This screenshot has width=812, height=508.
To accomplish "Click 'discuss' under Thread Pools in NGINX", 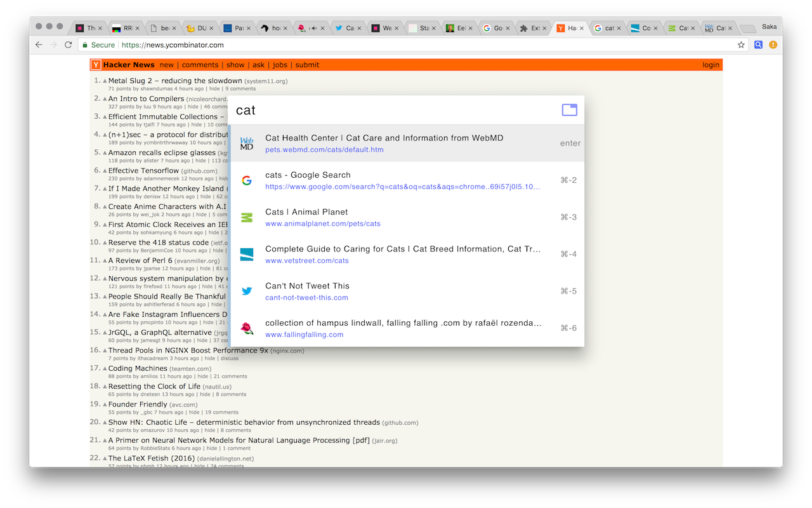I will pos(230,359).
